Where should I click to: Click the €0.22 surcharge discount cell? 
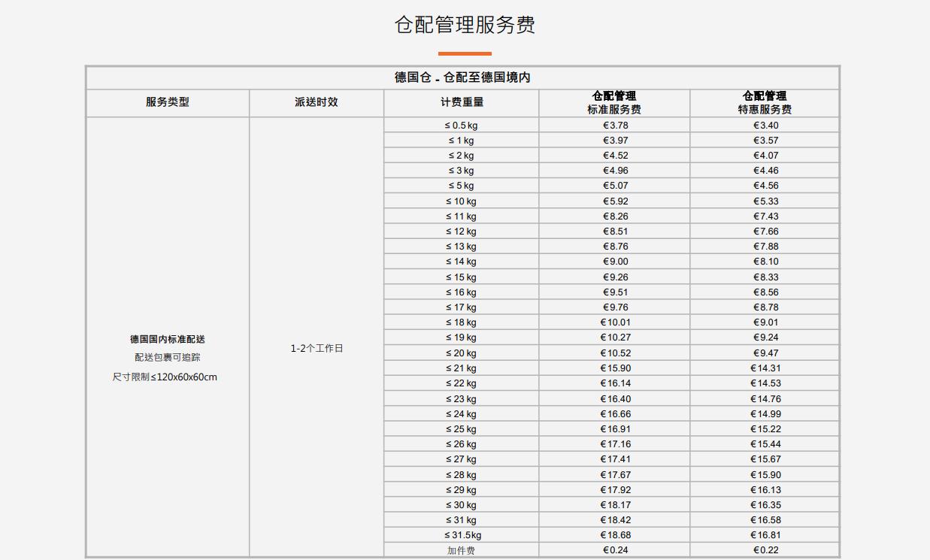pos(764,549)
